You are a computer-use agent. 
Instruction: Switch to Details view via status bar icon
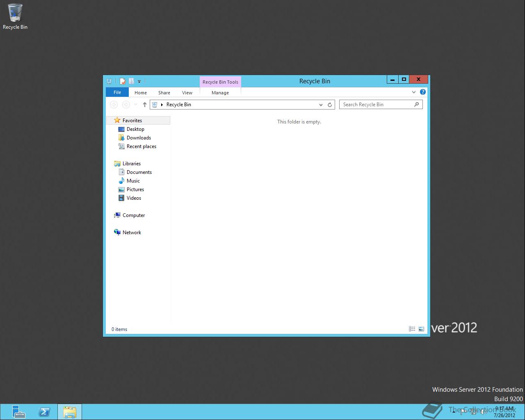[412, 329]
